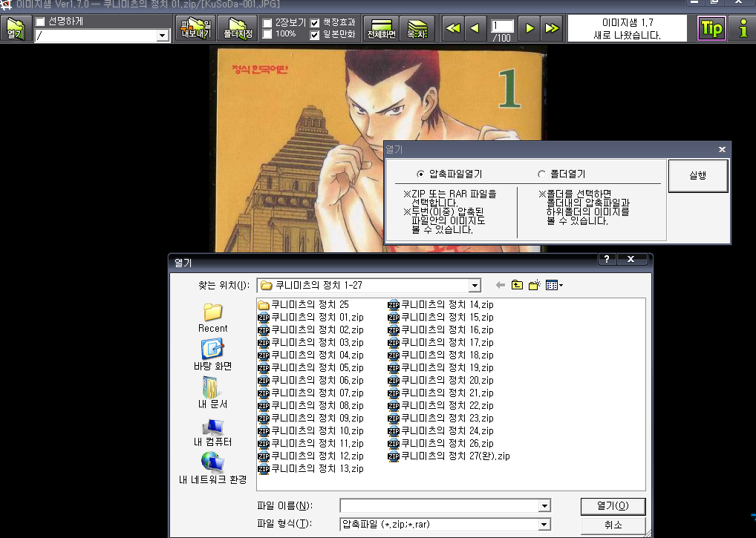Click the 파일 이름 input field
This screenshot has height=538, width=756.
440,506
